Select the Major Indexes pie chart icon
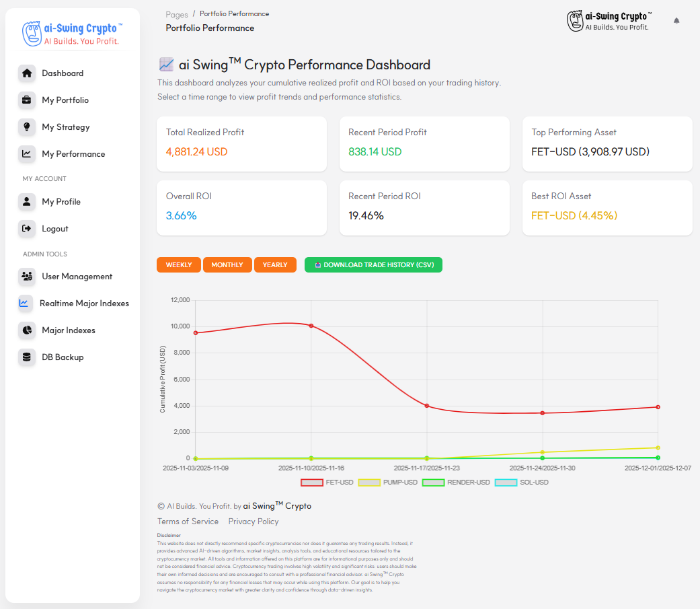The height and width of the screenshot is (609, 700). point(28,330)
